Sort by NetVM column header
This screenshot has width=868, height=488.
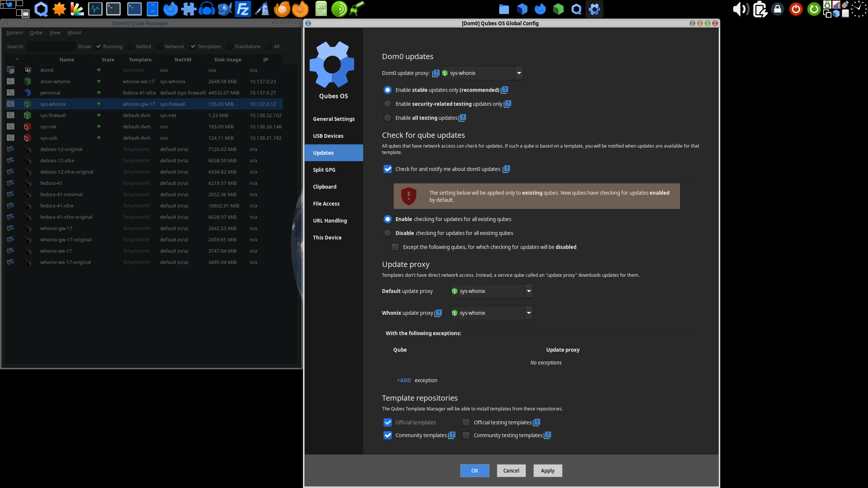(x=183, y=59)
